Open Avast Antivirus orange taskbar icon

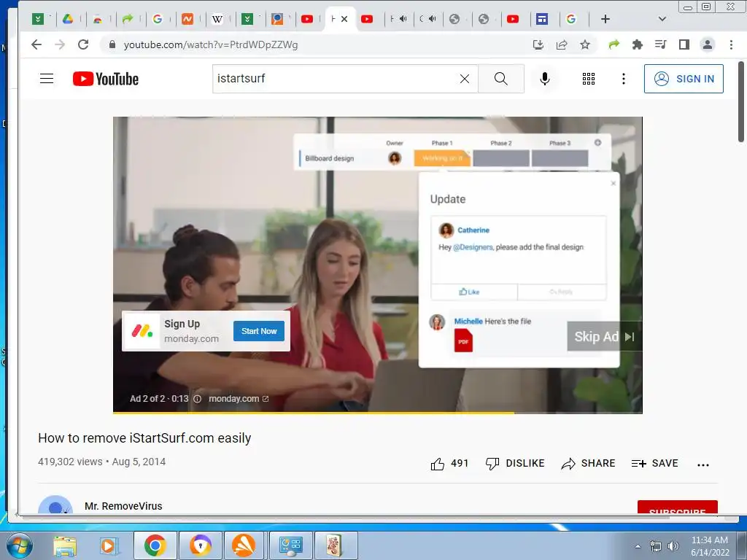[x=244, y=545]
